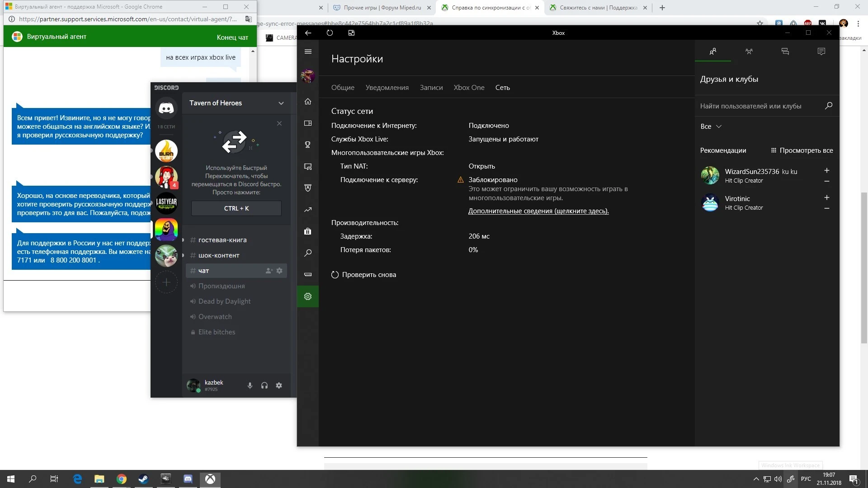Remove WizardSun235736 from recommendations
The width and height of the screenshot is (868, 488).
pyautogui.click(x=827, y=181)
